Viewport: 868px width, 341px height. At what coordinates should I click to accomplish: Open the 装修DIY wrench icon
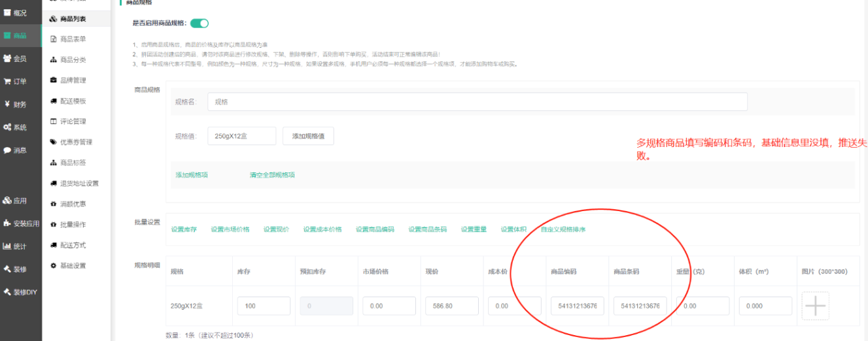pyautogui.click(x=7, y=291)
